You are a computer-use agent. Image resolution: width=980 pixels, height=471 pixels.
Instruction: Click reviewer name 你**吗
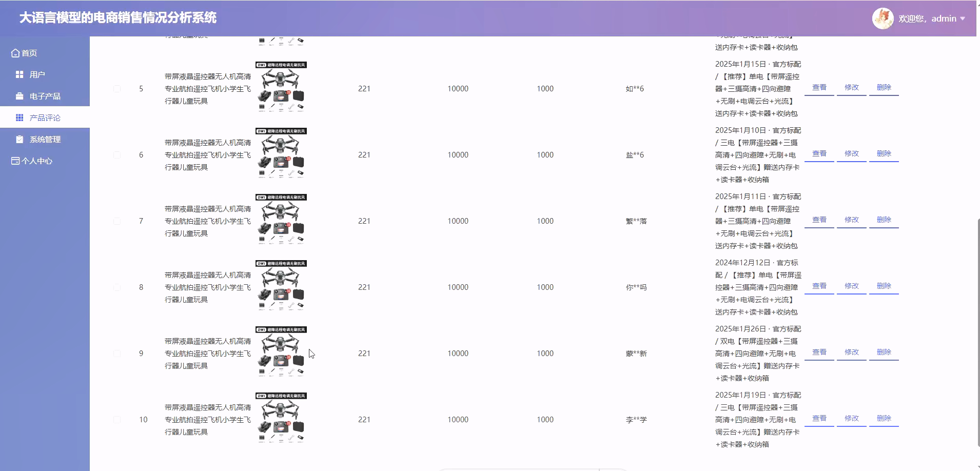636,287
